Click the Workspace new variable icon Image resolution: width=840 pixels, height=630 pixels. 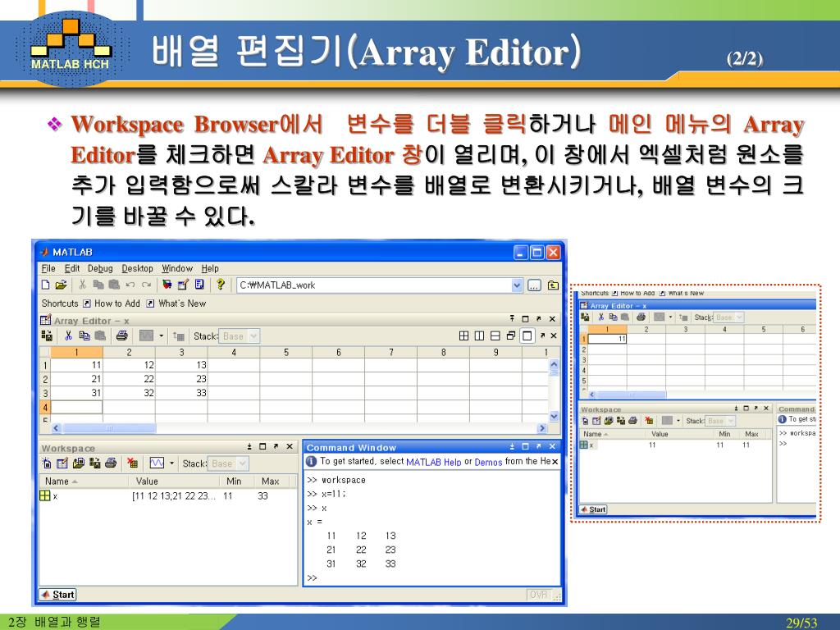47,463
